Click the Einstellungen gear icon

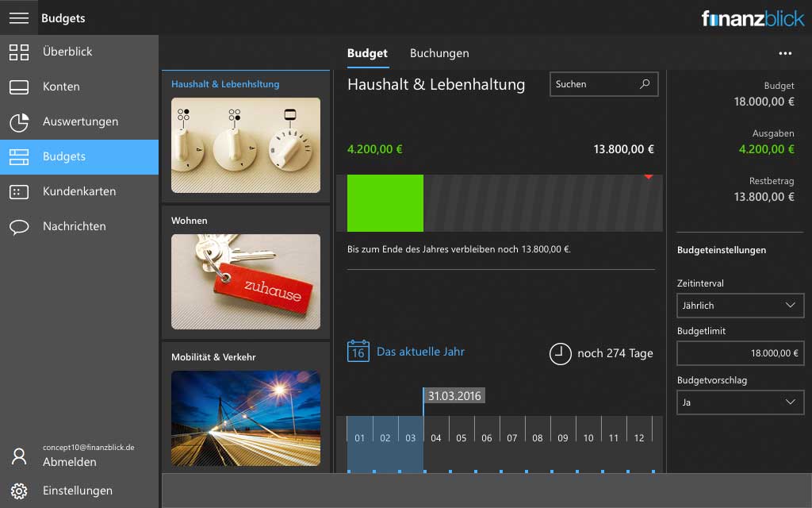[19, 491]
